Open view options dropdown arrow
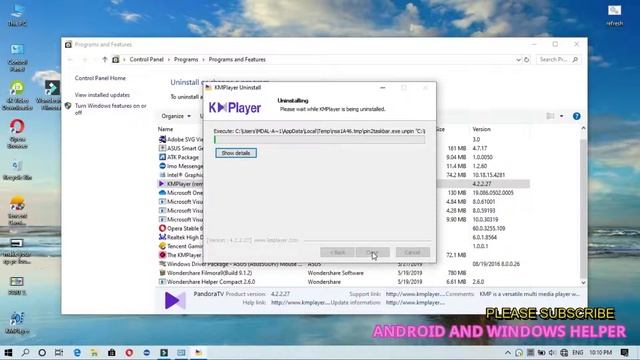Viewport: 640px width, 360px height. pos(561,116)
